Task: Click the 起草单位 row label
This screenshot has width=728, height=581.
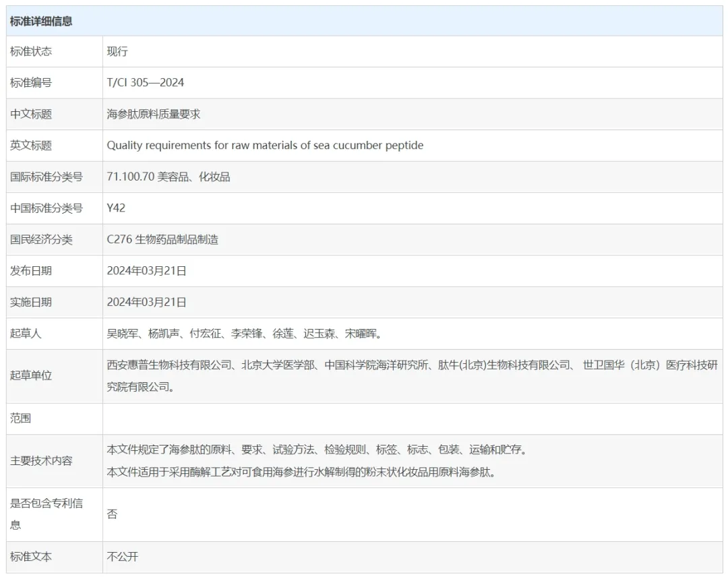Action: pos(31,375)
